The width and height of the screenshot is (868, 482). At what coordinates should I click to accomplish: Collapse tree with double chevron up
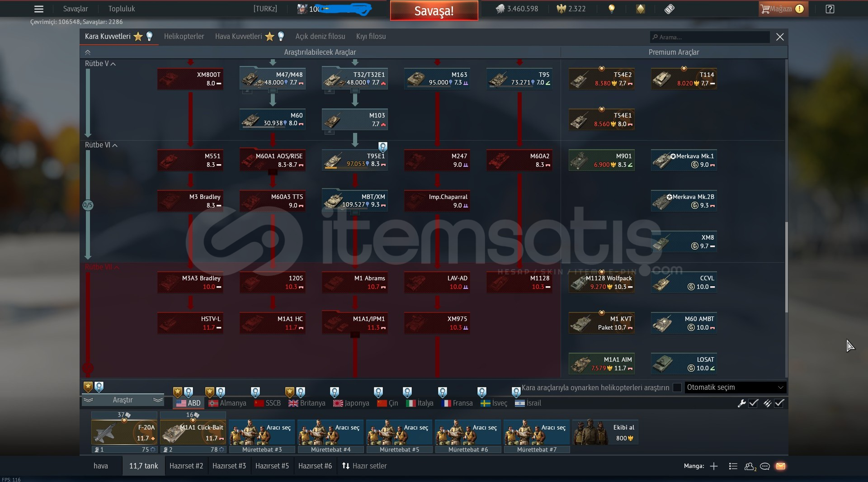click(x=88, y=52)
